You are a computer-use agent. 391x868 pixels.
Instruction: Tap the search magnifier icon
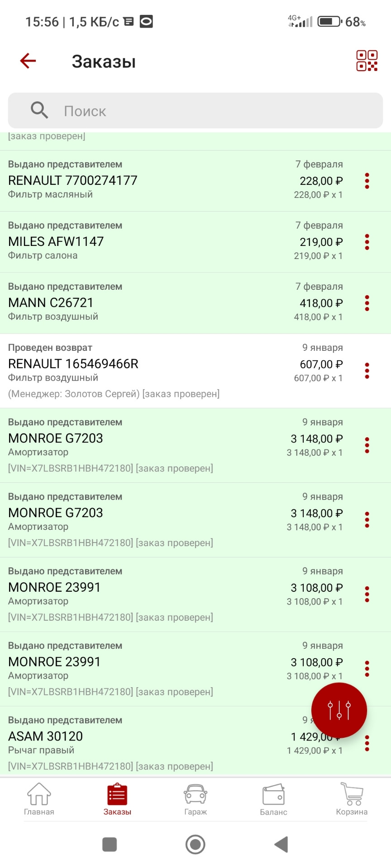(x=39, y=110)
